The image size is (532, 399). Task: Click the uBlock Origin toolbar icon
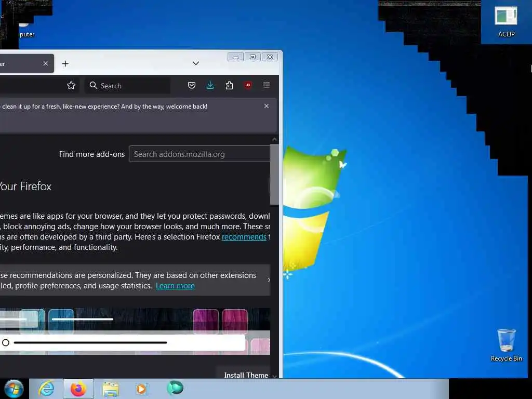pos(248,85)
